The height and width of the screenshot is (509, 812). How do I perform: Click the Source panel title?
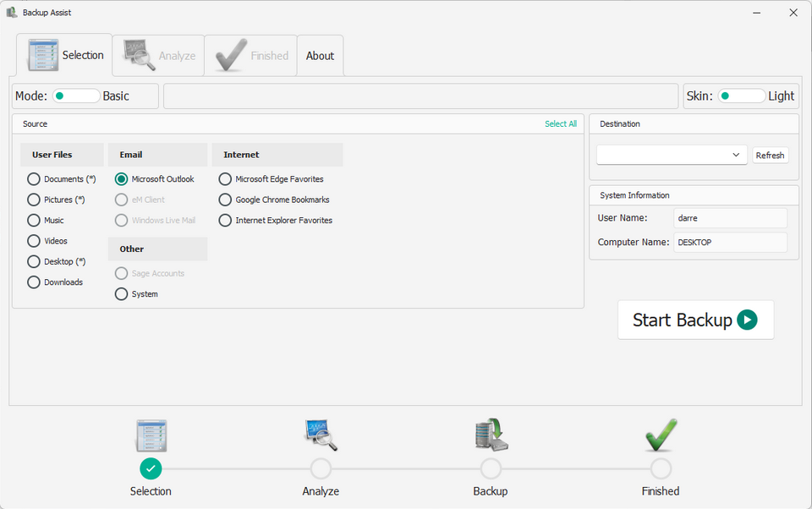(35, 123)
